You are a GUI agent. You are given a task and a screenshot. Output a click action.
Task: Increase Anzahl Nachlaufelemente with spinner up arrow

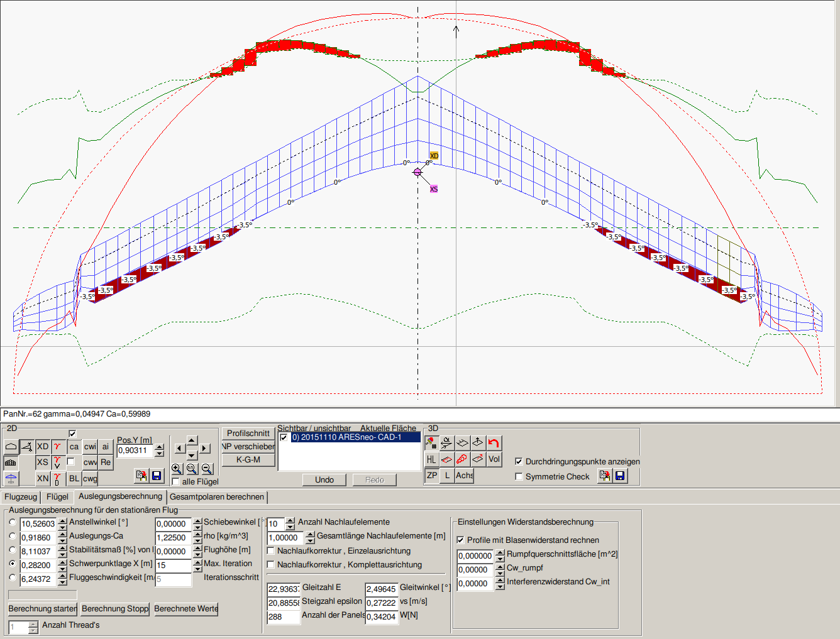click(290, 520)
